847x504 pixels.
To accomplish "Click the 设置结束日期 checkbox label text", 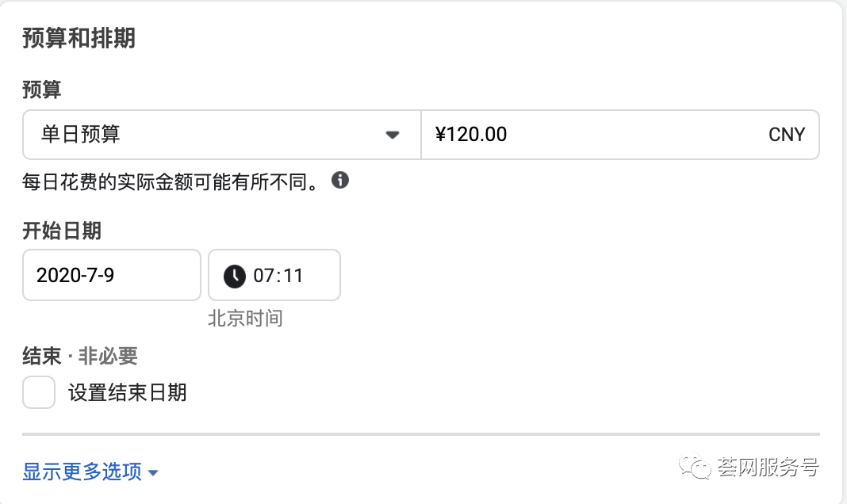I will pos(128,392).
